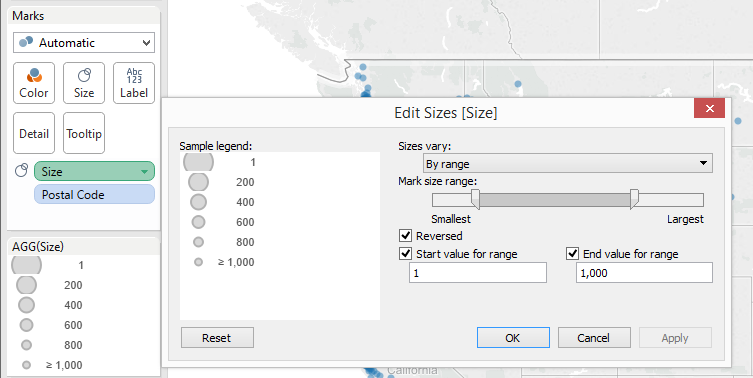Select the Postal Code pill
This screenshot has height=378, width=753.
94,195
